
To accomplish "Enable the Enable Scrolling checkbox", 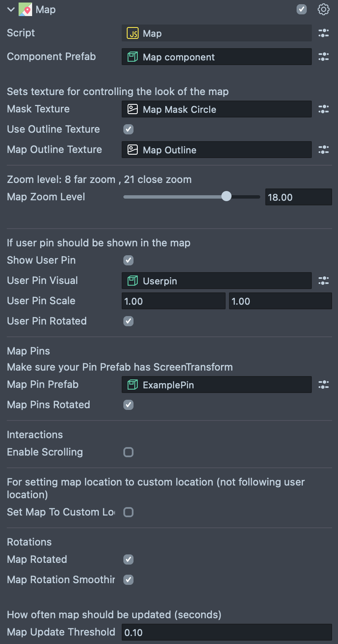I will (128, 452).
